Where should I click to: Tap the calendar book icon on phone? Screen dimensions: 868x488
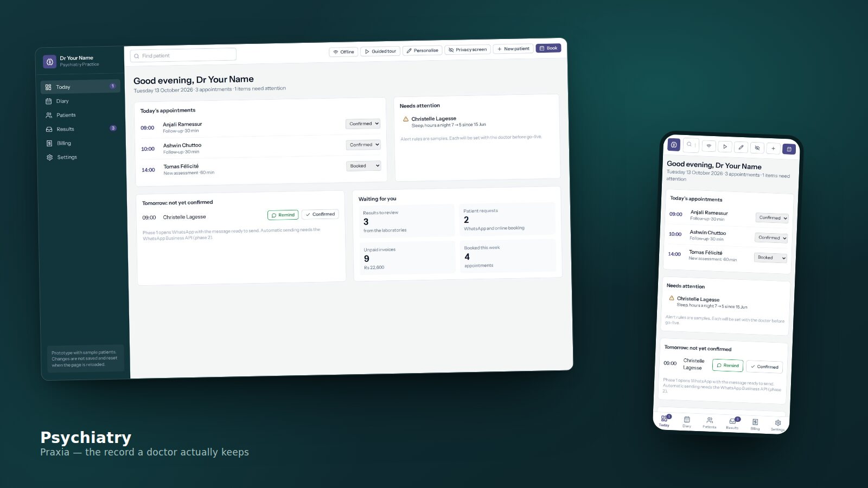(789, 149)
